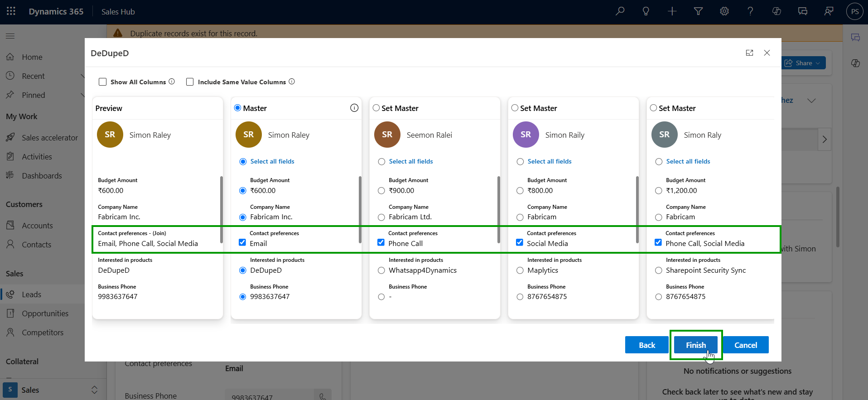The image size is (868, 400).
Task: Select ₹1,200.00 budget amount radio
Action: click(x=659, y=191)
